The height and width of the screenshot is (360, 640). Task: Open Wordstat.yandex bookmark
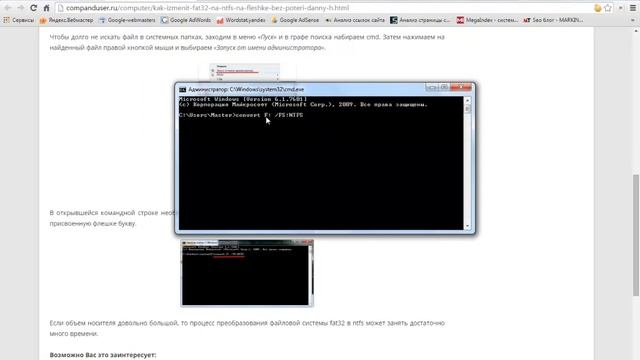pos(241,20)
